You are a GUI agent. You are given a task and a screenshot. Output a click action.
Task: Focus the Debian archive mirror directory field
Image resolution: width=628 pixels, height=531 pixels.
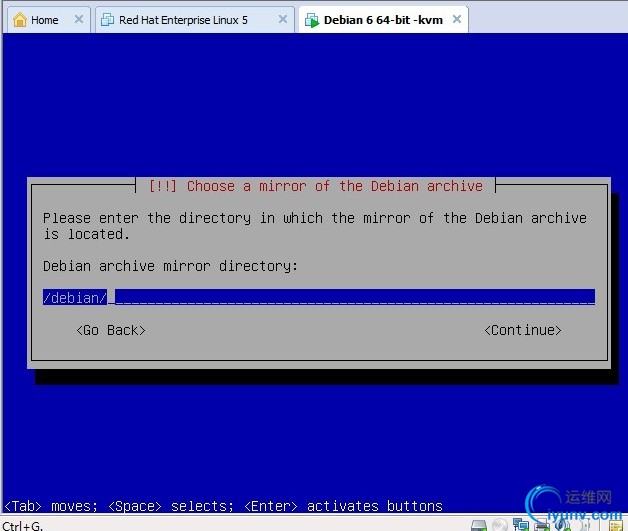(319, 297)
